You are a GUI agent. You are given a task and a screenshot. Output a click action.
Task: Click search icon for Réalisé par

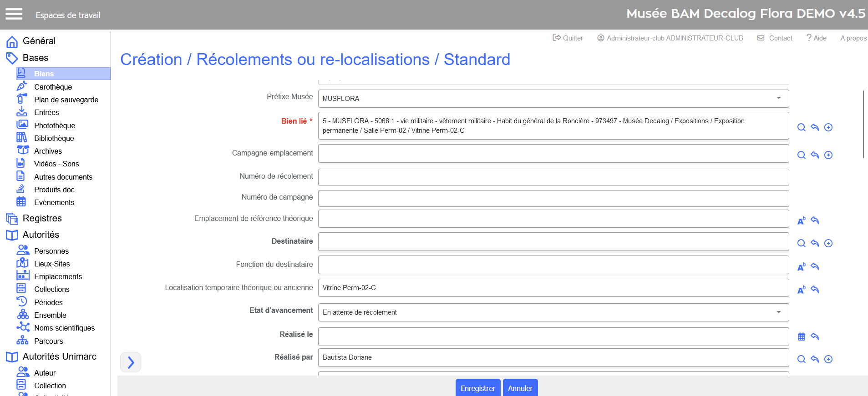coord(801,359)
